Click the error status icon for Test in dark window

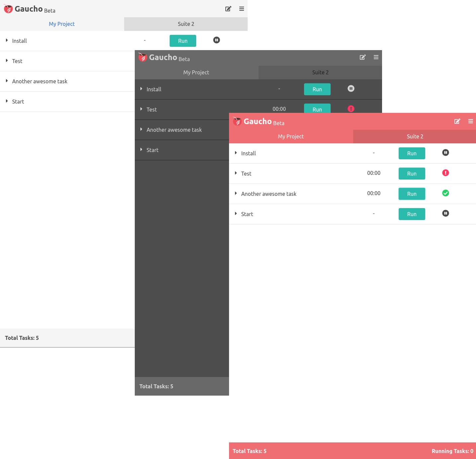coord(351,109)
